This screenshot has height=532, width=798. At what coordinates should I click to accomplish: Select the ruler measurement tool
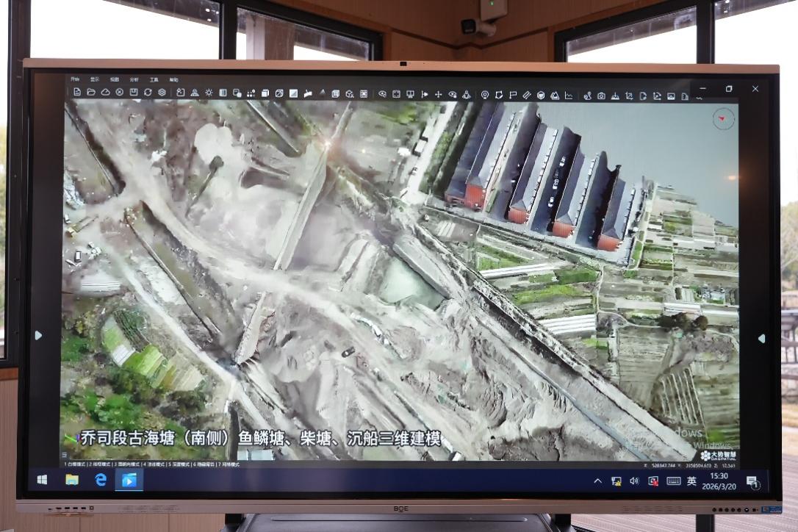pyautogui.click(x=527, y=95)
